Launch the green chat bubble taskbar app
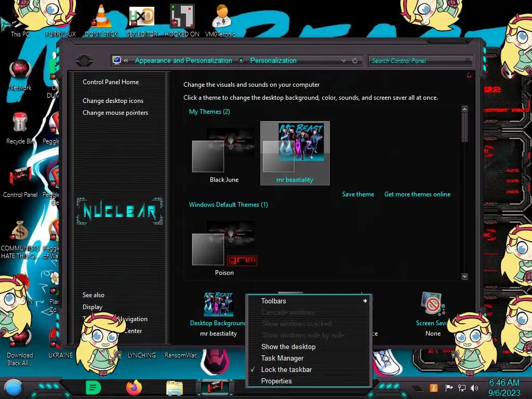Image resolution: width=532 pixels, height=399 pixels. 94,388
